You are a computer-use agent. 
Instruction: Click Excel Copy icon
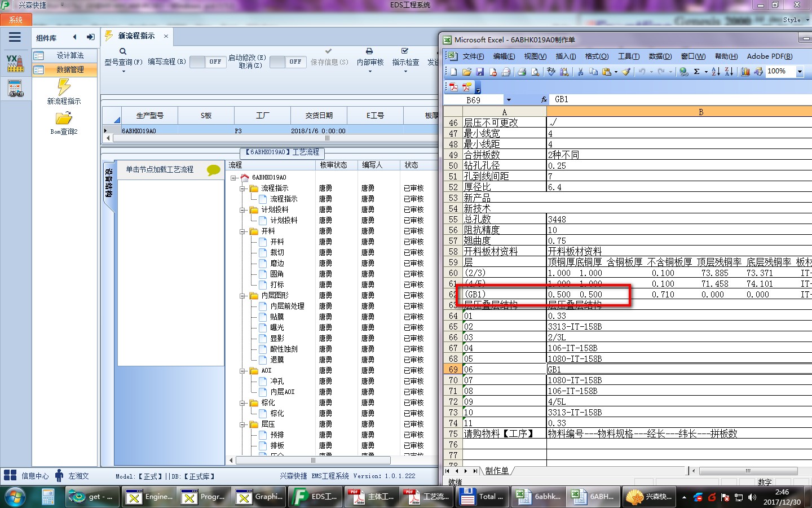pyautogui.click(x=593, y=72)
